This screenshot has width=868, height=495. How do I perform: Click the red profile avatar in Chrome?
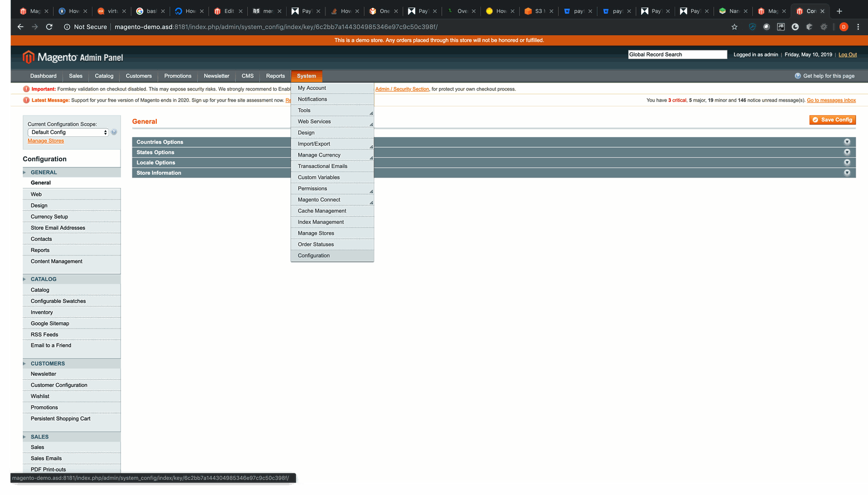click(844, 27)
